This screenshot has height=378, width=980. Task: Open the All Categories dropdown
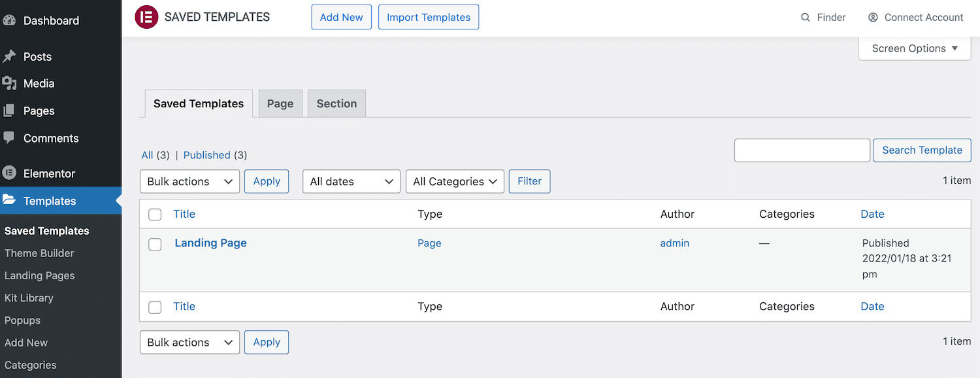click(455, 181)
